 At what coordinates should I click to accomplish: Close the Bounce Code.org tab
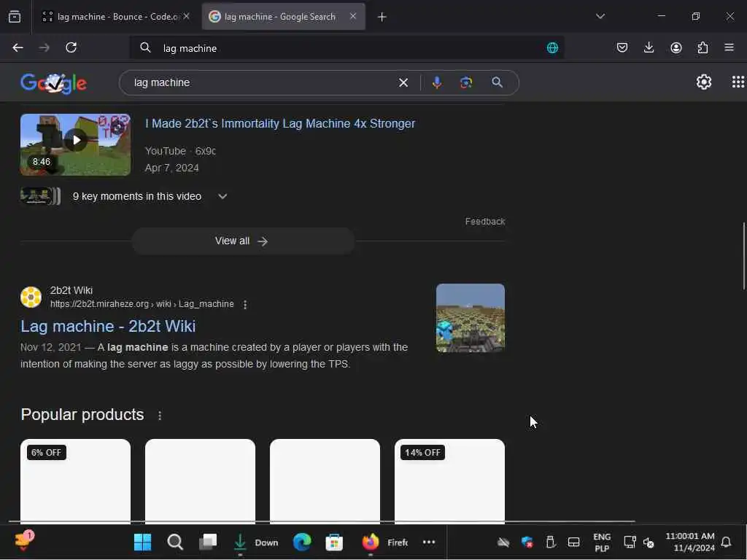186,16
